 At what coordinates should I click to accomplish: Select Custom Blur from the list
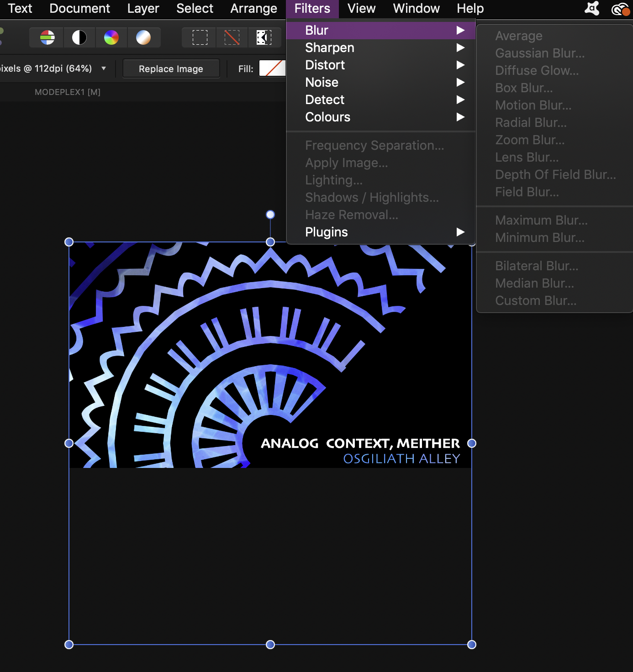[535, 300]
